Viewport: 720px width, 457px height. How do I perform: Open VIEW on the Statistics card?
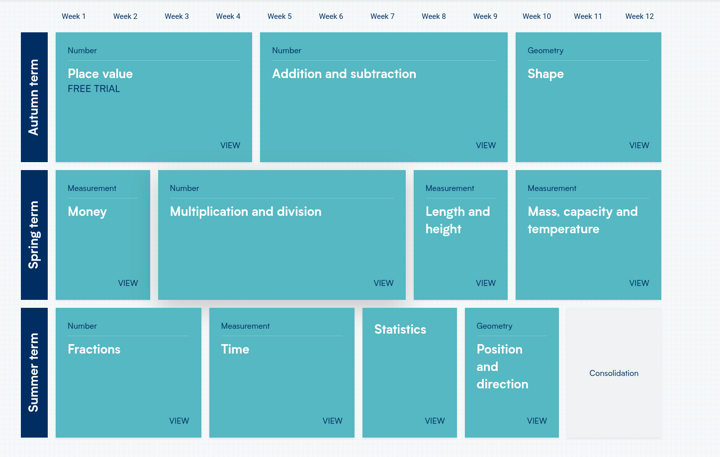pyautogui.click(x=434, y=421)
